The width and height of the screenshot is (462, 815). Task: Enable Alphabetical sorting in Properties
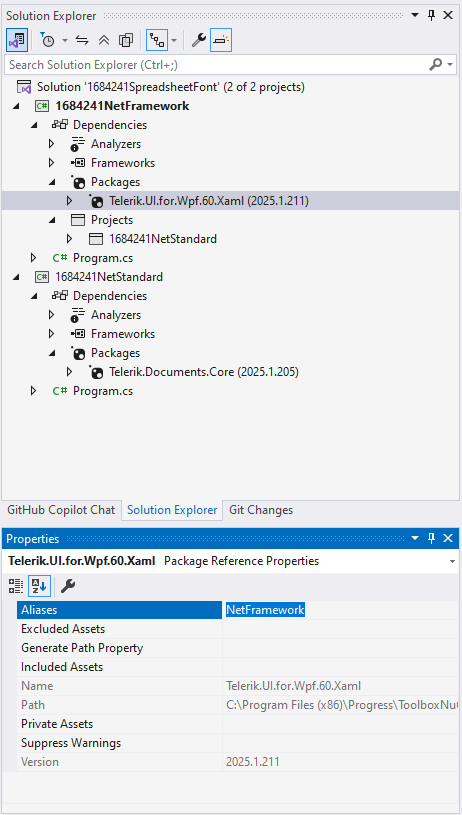coord(38,586)
